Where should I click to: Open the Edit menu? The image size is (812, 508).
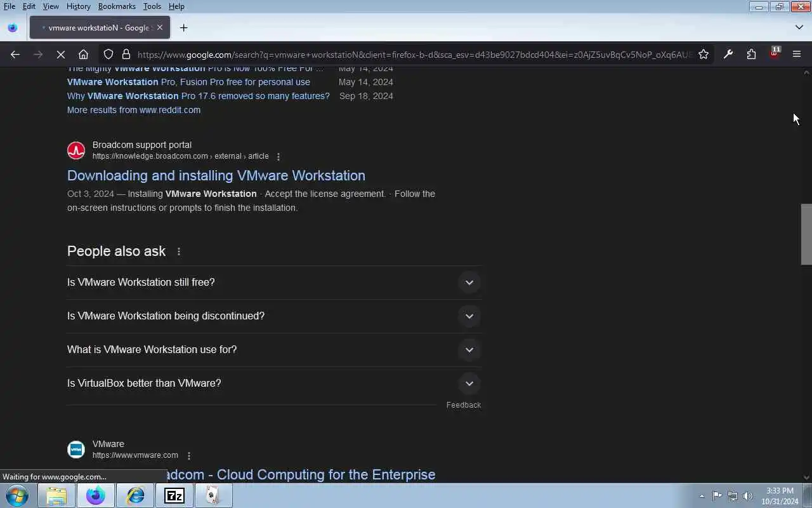point(29,6)
